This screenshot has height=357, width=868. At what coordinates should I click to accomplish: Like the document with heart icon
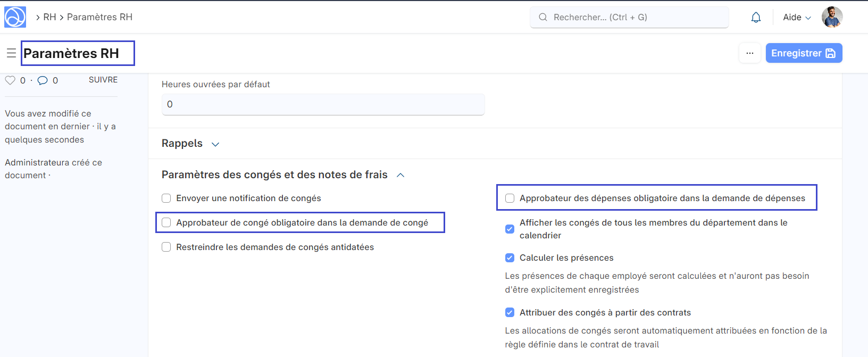pos(10,80)
